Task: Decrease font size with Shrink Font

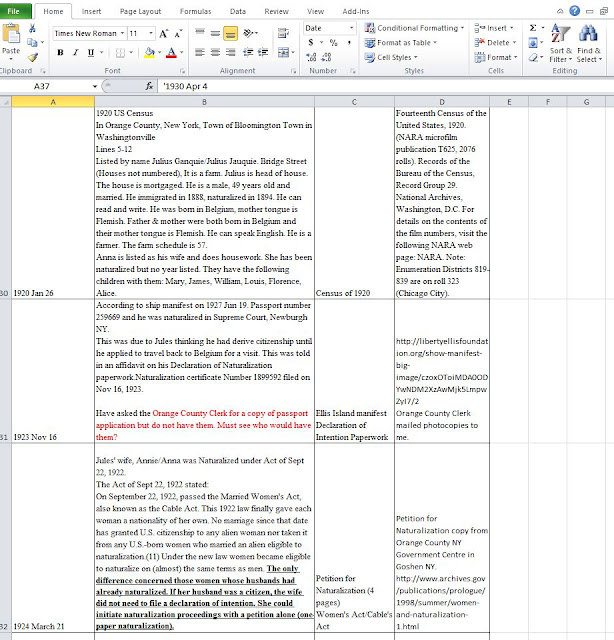Action: tap(178, 33)
